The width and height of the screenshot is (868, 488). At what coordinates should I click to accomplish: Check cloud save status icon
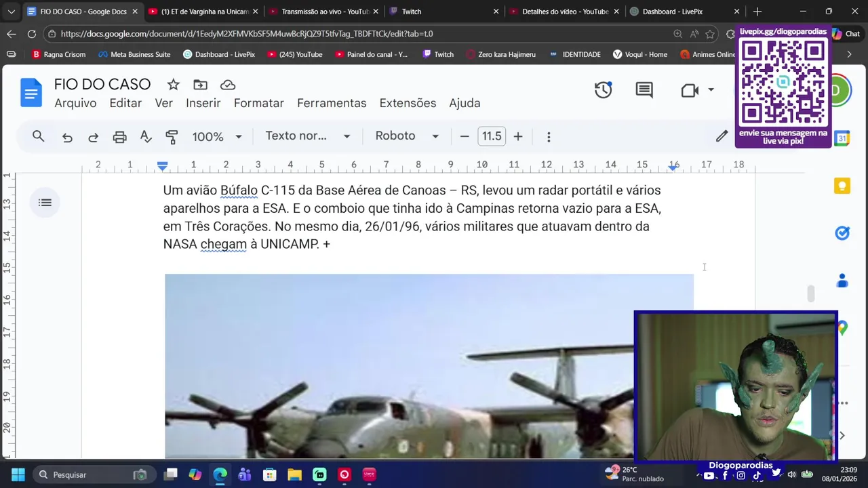coord(228,85)
